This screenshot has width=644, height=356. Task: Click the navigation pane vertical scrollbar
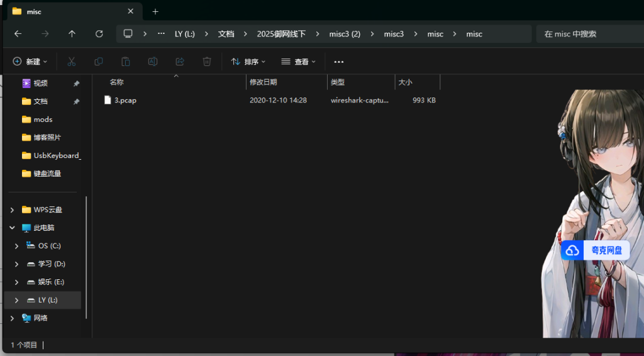[x=86, y=257]
